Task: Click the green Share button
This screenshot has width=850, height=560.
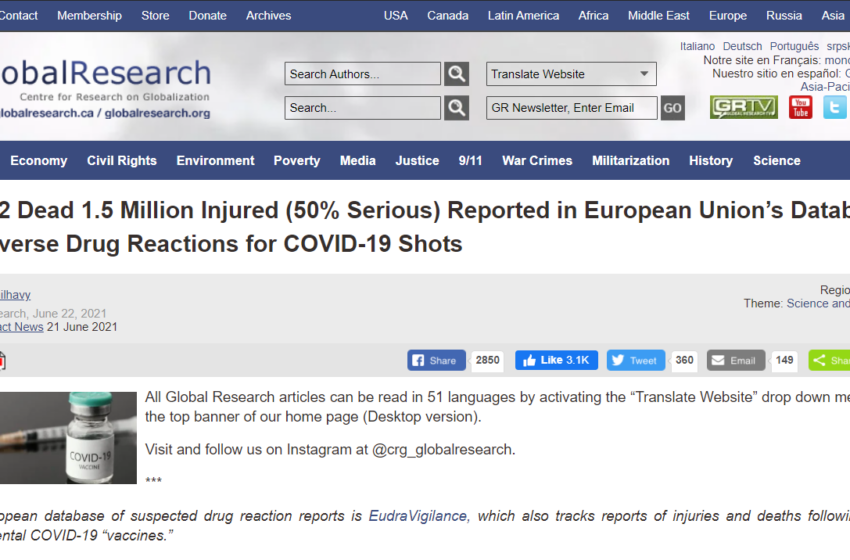Action: coord(829,361)
